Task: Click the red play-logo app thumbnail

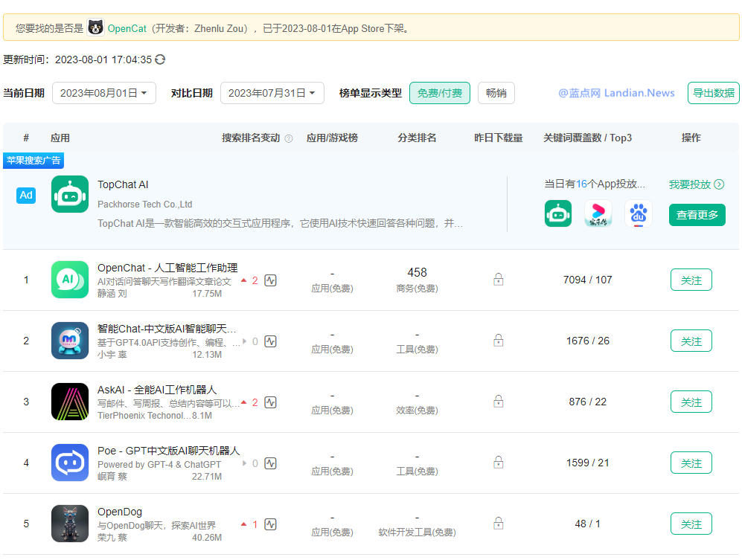Action: pos(598,213)
